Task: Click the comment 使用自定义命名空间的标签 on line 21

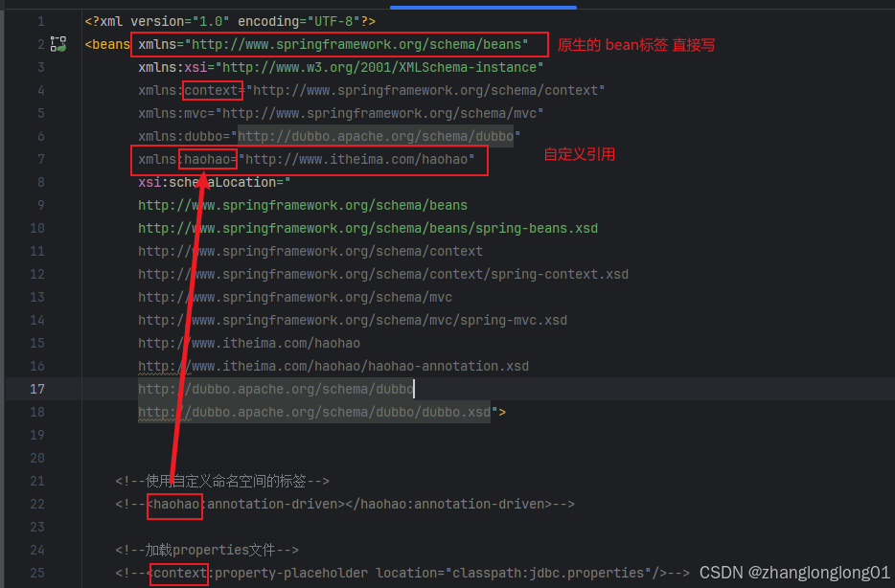Action: pyautogui.click(x=222, y=482)
